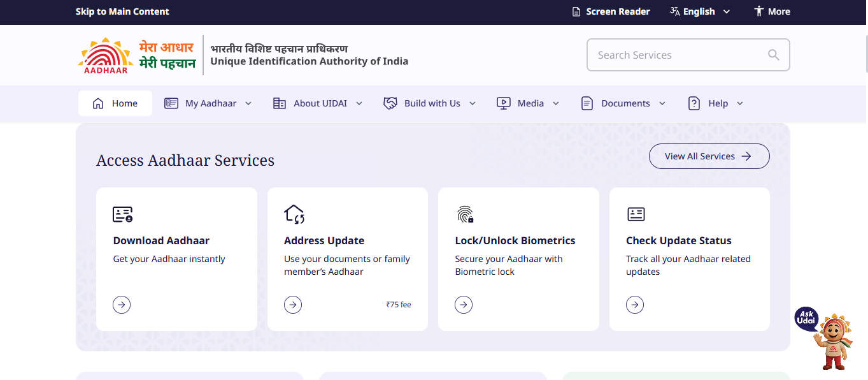Click the arrow circle under Lock/Unlock Biometrics
Viewport: 868px width, 380px height.
(464, 305)
